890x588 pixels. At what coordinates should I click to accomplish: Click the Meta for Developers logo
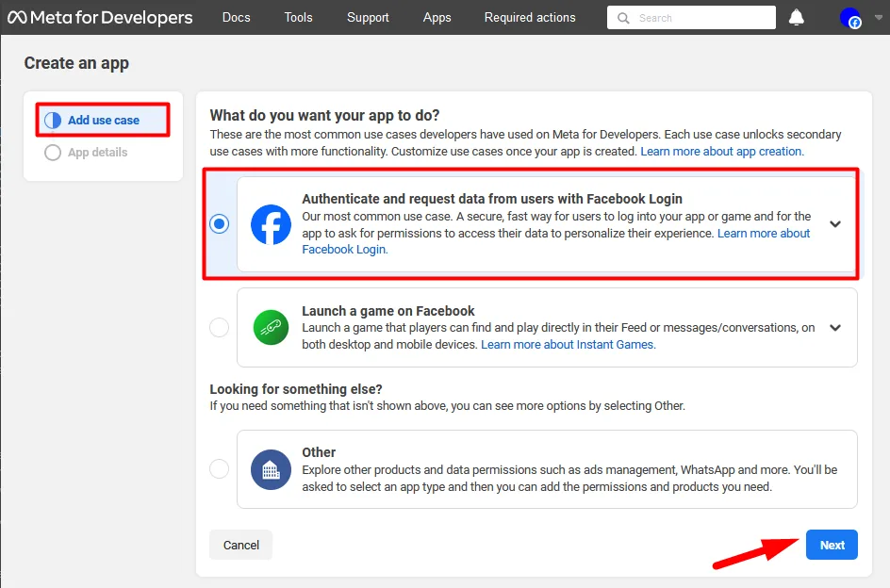99,16
